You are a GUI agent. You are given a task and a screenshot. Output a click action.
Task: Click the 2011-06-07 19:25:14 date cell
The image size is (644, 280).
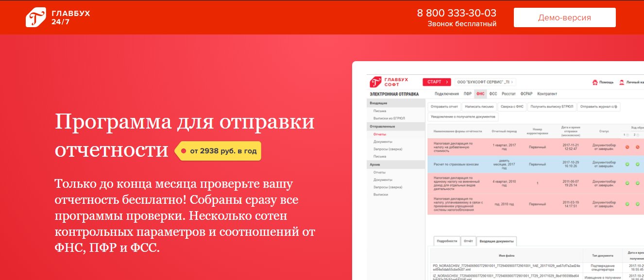pyautogui.click(x=571, y=183)
